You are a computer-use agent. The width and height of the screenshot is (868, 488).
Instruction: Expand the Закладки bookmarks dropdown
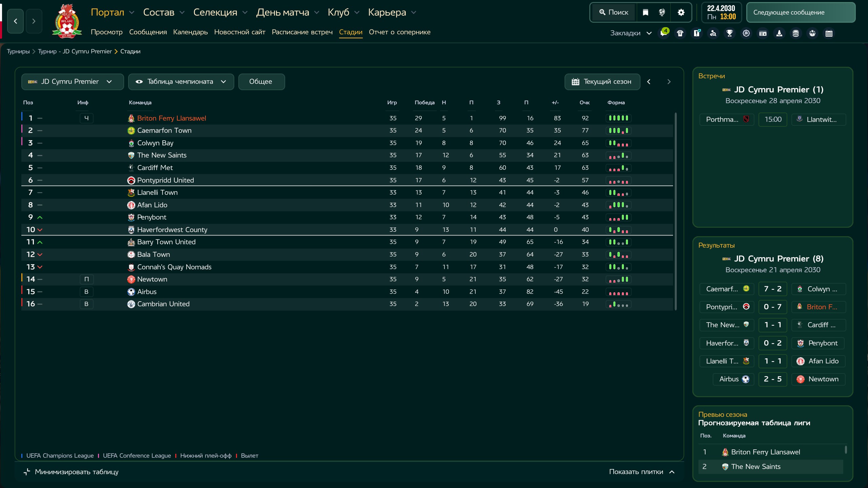631,33
